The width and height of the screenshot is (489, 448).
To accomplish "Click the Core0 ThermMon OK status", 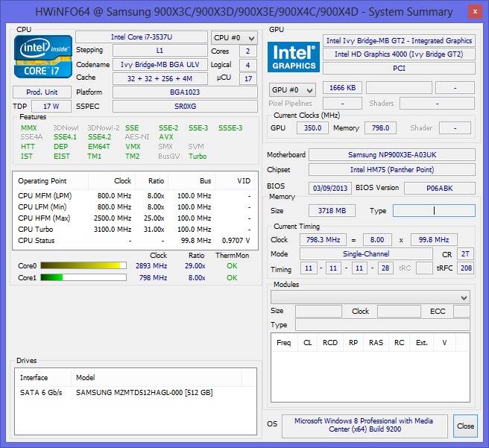I will [x=232, y=266].
